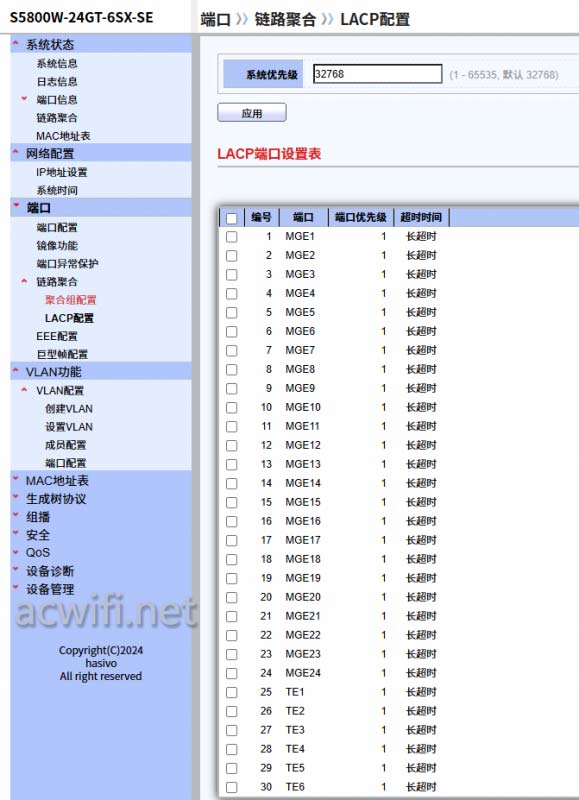Check the box for port MGE1

[x=232, y=237]
